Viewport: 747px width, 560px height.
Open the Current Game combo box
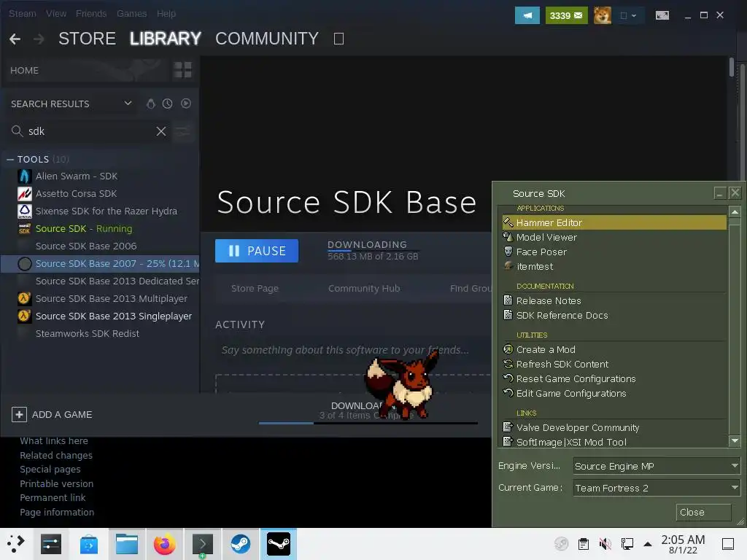(657, 488)
